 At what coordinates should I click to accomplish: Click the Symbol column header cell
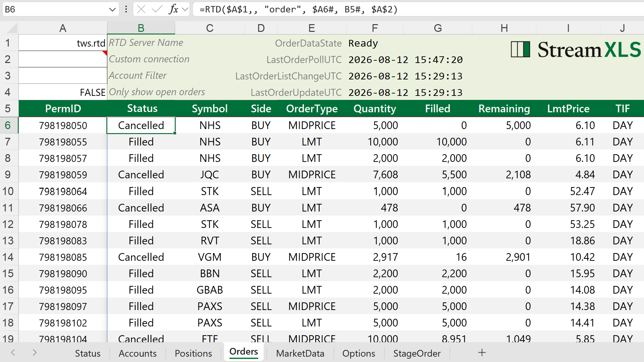[x=210, y=109]
